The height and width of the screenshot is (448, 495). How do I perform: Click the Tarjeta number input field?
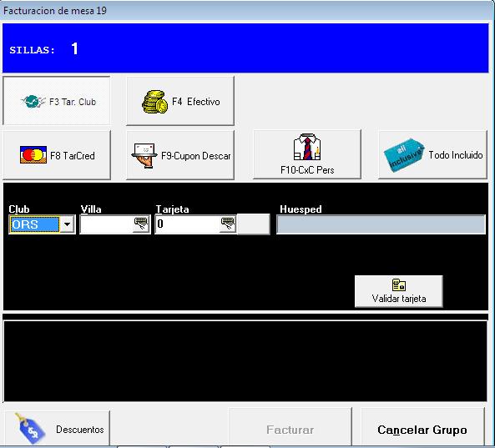point(188,224)
